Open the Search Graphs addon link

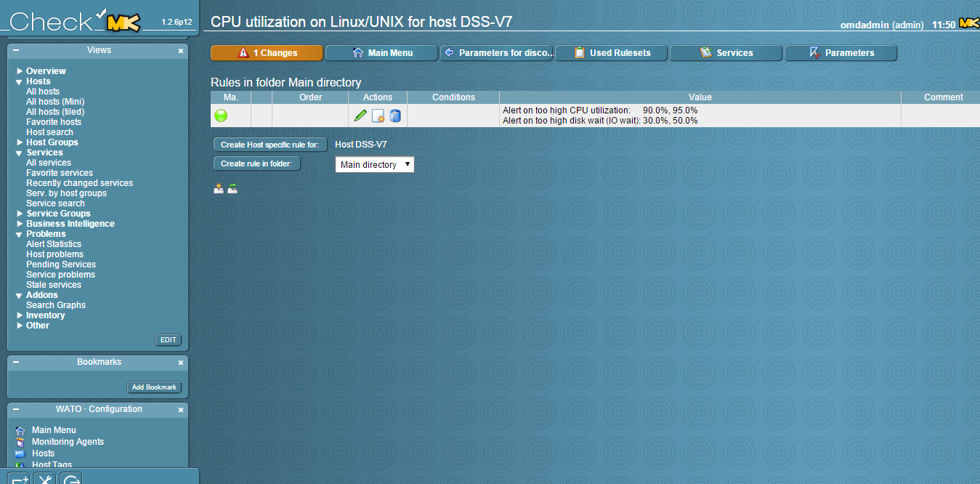coord(56,305)
